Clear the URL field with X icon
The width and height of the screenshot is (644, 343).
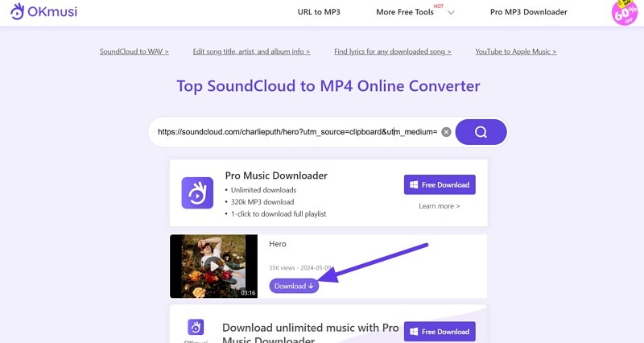click(446, 132)
